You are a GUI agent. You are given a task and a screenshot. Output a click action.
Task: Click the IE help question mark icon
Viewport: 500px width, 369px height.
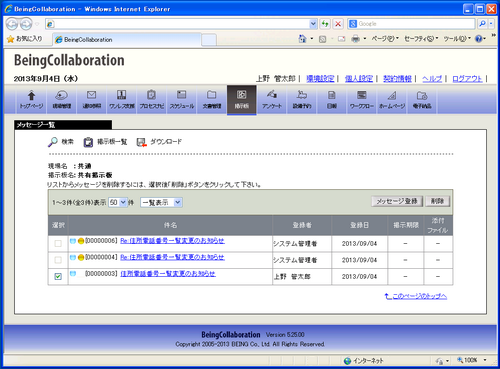[479, 39]
